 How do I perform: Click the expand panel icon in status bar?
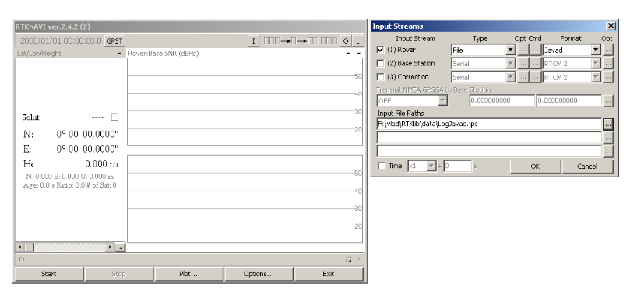click(x=348, y=259)
